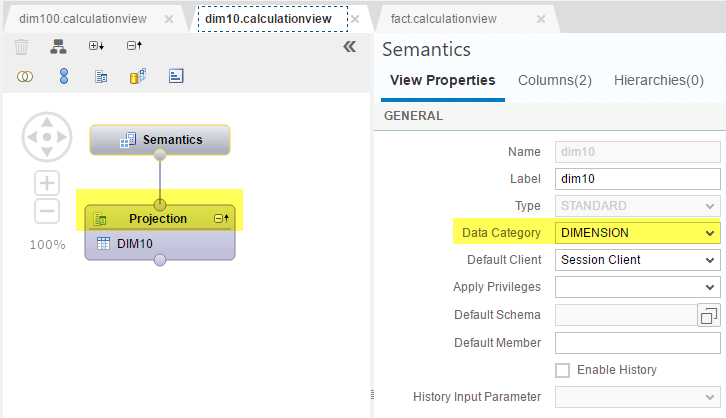
Task: Add a Join node from palette
Action: [x=25, y=76]
